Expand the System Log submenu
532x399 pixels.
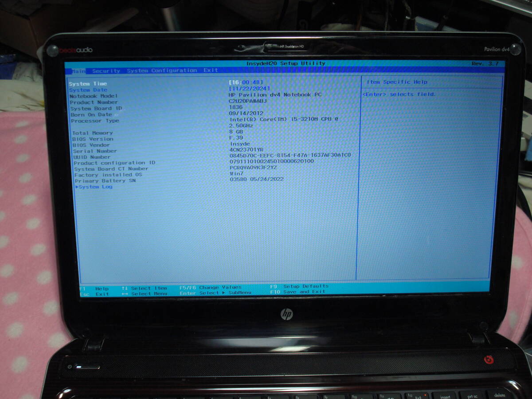click(94, 187)
